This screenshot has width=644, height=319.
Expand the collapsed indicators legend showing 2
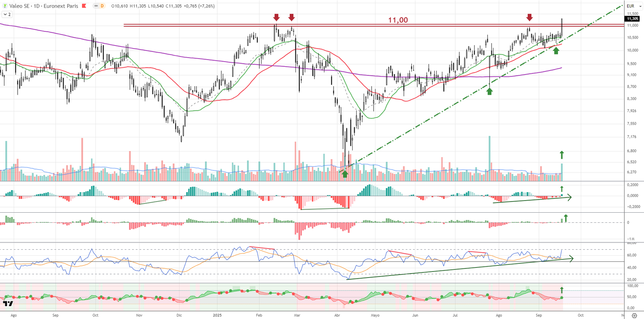(7, 14)
